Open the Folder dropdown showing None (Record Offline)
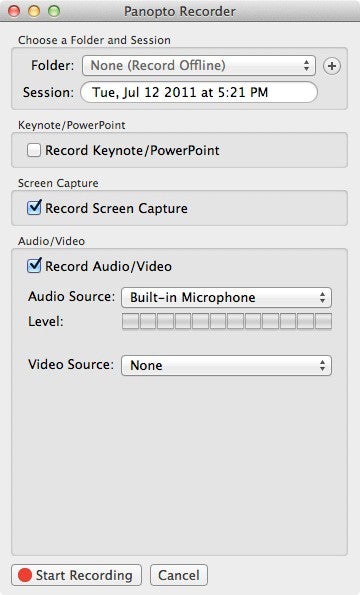This screenshot has height=595, width=360. [x=199, y=66]
